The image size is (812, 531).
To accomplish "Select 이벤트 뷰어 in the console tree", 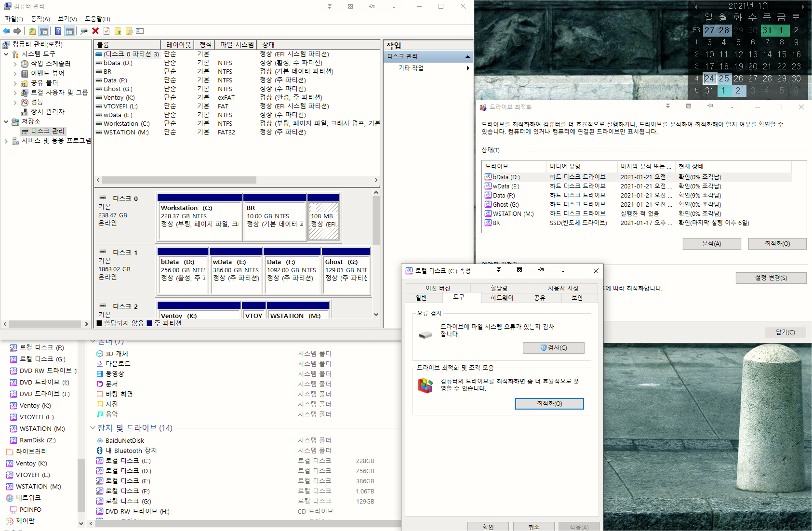I will coord(47,73).
